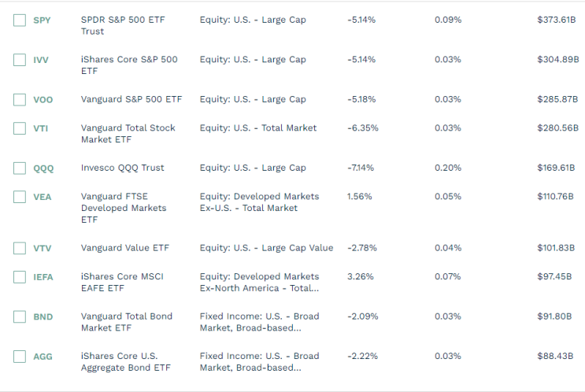The image size is (585, 392).
Task: Toggle the QQQ checkbox
Action: tap(20, 168)
